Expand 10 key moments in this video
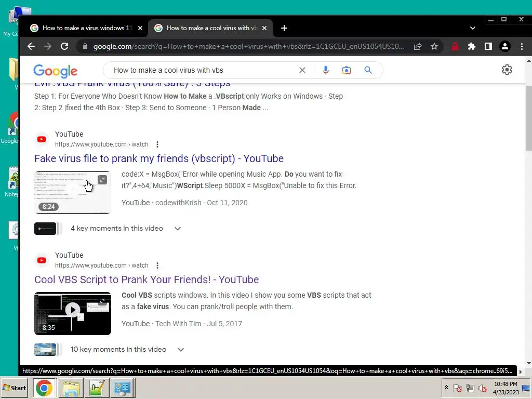532x399 pixels. point(181,350)
